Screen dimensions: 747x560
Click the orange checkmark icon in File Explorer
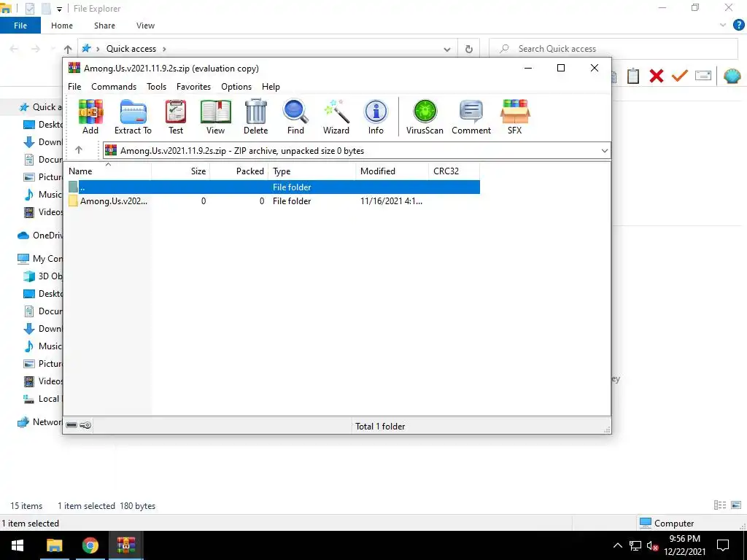click(680, 76)
